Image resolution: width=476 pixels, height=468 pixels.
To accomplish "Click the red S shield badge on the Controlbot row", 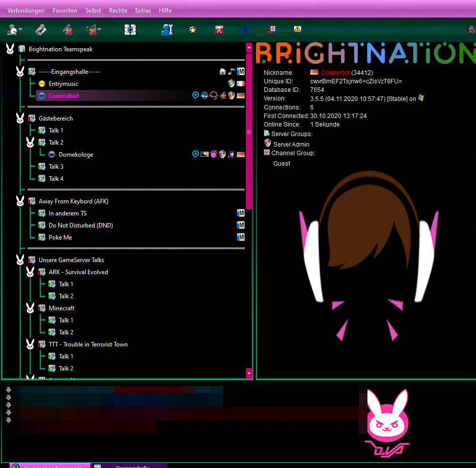I will click(x=232, y=95).
